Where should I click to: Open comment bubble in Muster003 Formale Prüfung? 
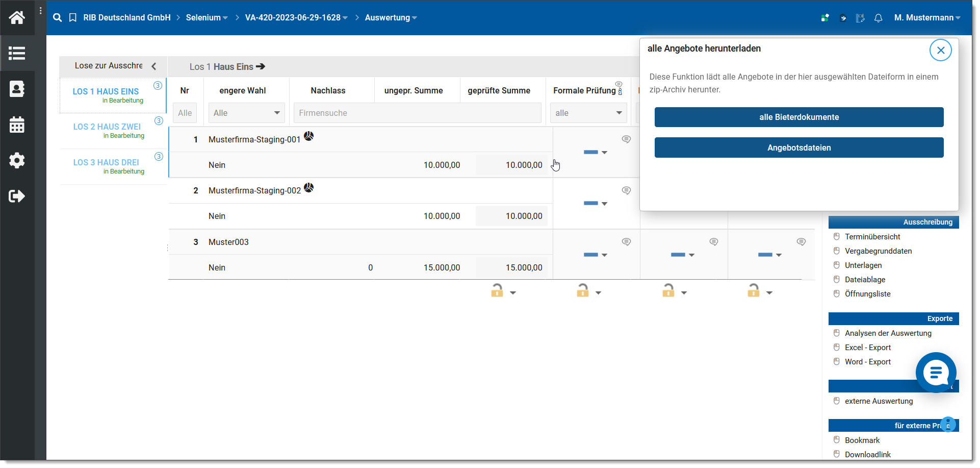point(627,242)
